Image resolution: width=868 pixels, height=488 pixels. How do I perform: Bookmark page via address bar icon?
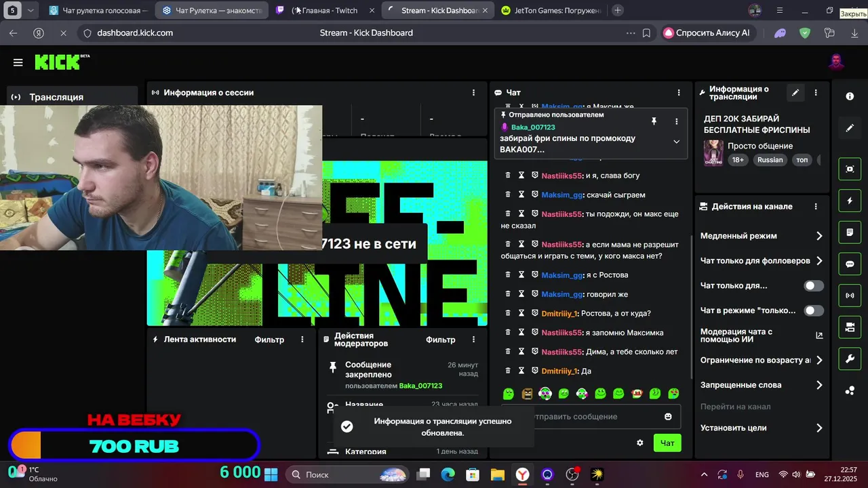coord(646,33)
